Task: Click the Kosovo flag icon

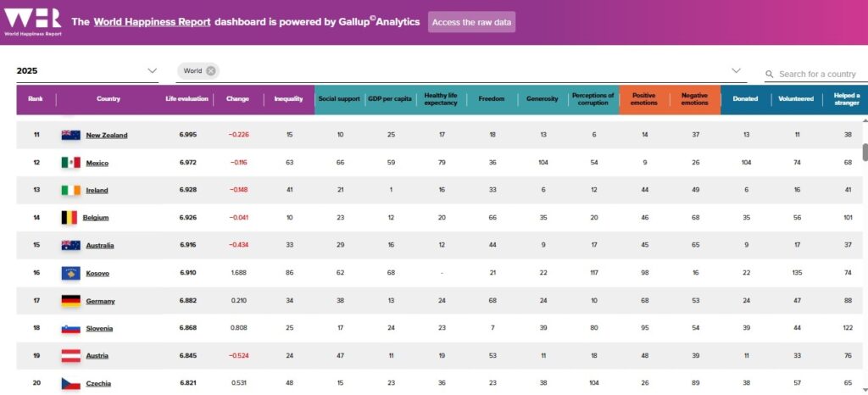Action: point(70,273)
